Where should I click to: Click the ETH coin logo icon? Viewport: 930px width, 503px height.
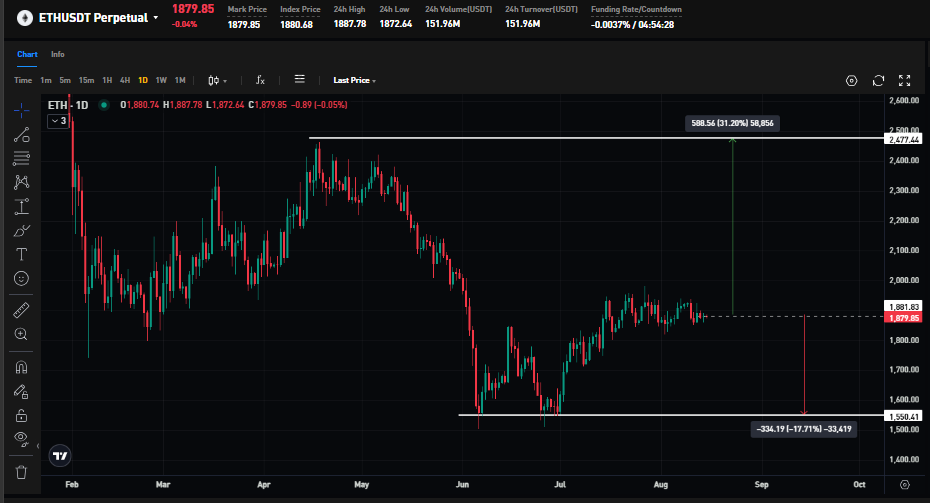[x=24, y=18]
